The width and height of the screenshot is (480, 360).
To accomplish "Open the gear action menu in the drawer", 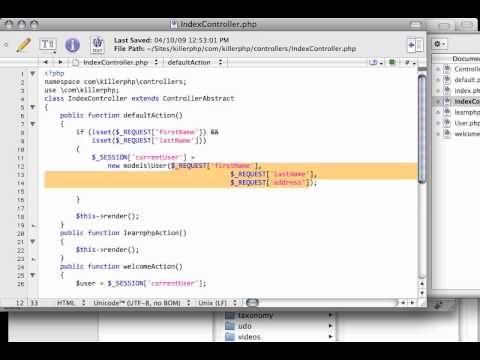I will pyautogui.click(x=440, y=44).
